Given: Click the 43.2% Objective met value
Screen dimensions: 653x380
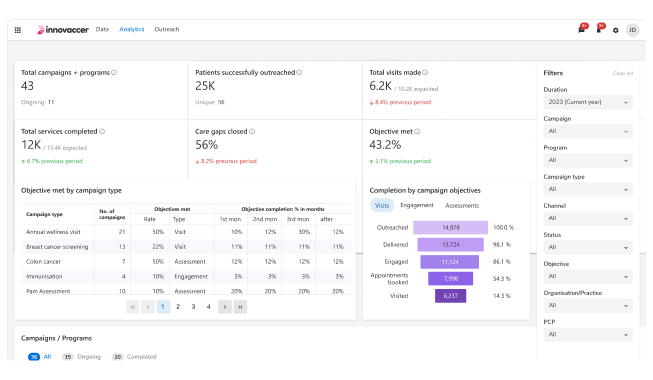Looking at the screenshot, I should pyautogui.click(x=385, y=145).
